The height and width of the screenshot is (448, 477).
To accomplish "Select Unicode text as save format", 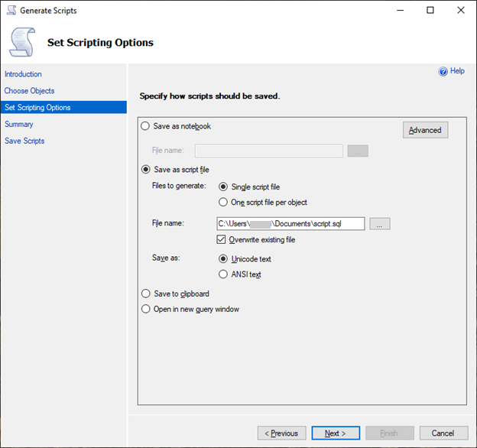I will [x=223, y=259].
